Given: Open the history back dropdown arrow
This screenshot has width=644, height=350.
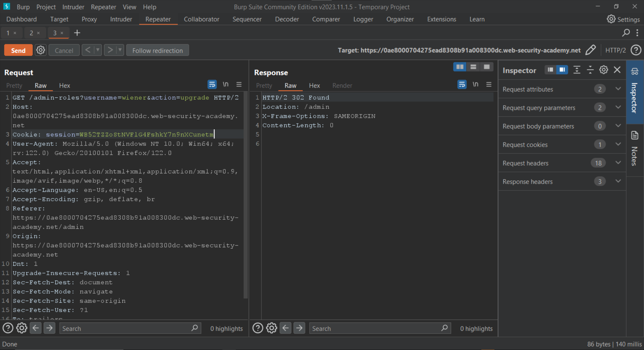Looking at the screenshot, I should point(98,50).
